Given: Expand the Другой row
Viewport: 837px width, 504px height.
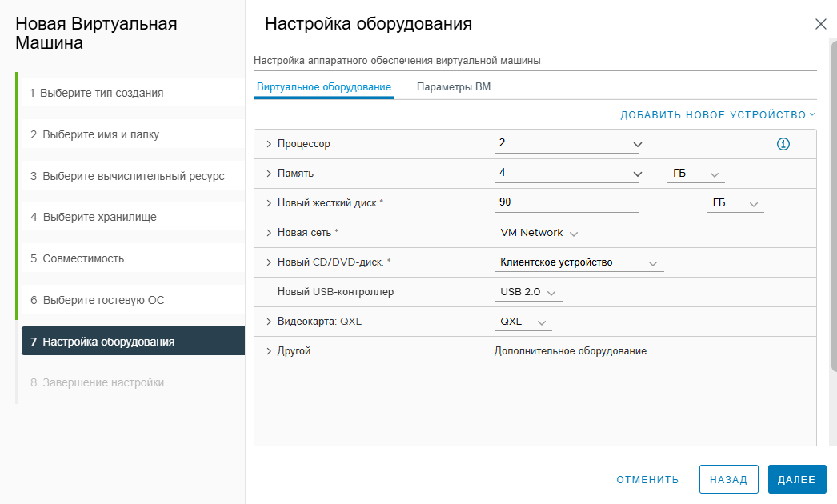Looking at the screenshot, I should 269,350.
